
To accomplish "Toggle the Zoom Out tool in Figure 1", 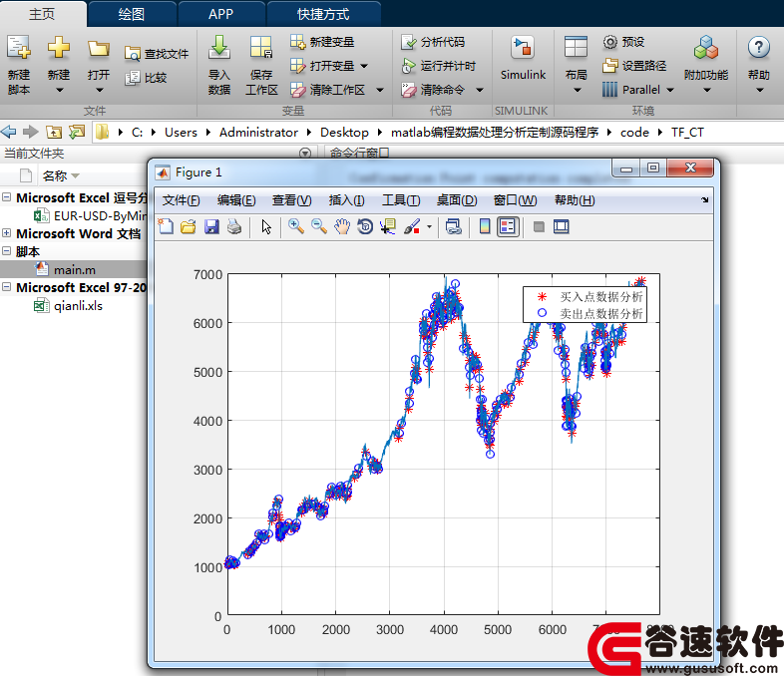I will pos(318,227).
